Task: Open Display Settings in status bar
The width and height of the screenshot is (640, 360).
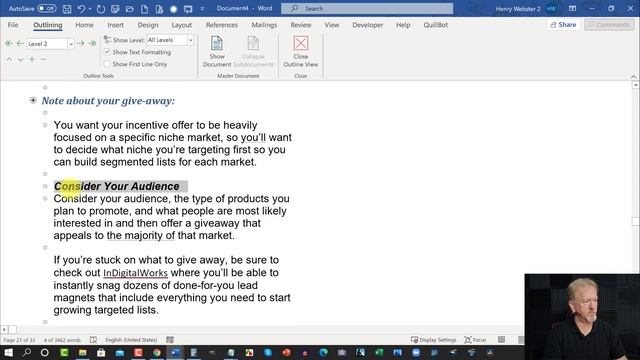Action: tap(433, 340)
